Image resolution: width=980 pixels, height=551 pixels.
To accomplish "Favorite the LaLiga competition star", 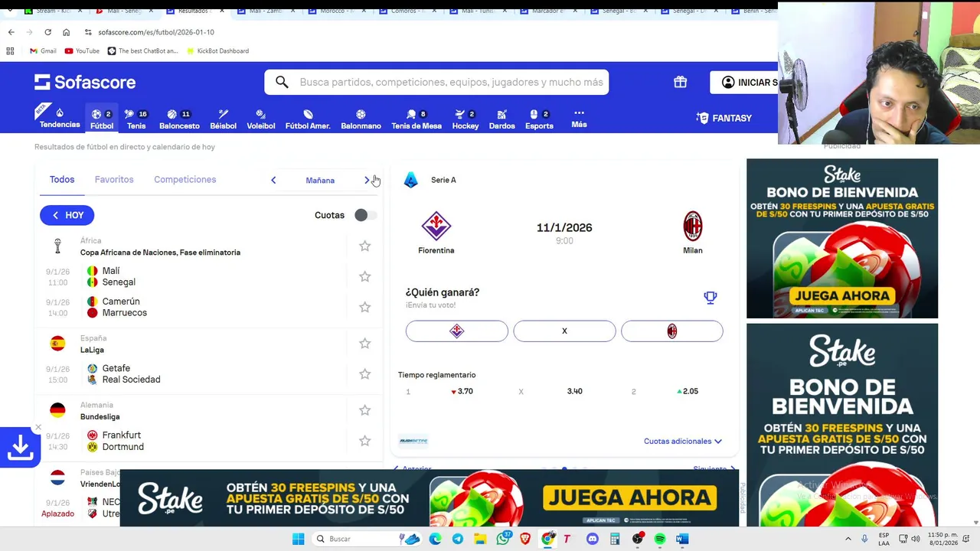I will click(364, 344).
